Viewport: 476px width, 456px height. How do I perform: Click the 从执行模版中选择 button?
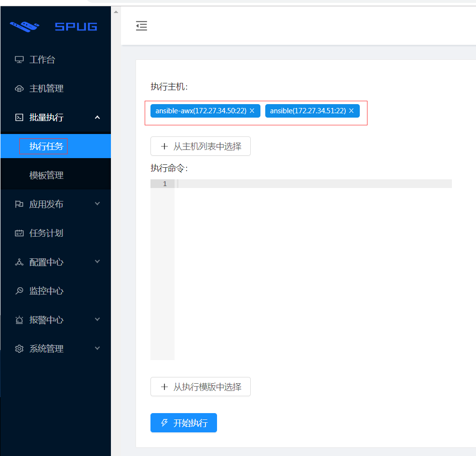click(201, 387)
